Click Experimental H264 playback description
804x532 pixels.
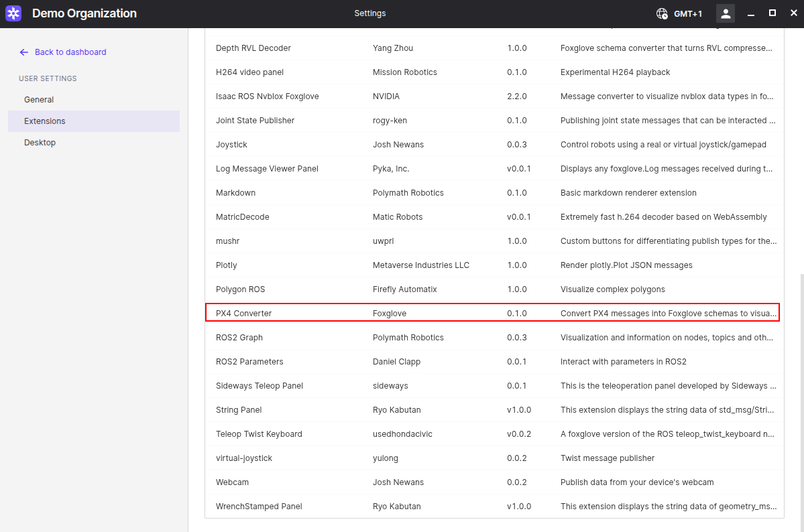pos(616,72)
